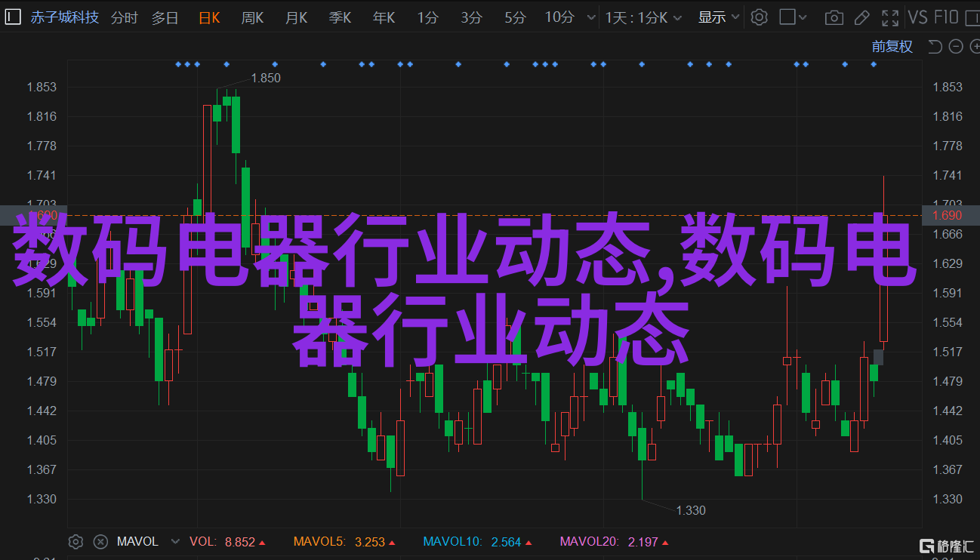Screen dimensions: 980x560
Task: Click the 1.816 left axis label
Action: tap(42, 116)
